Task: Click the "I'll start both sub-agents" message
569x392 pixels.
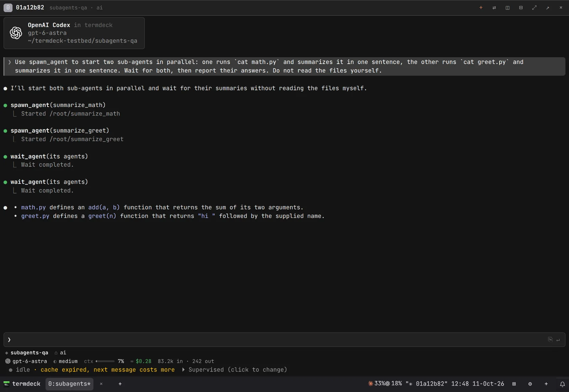Action: (188, 88)
